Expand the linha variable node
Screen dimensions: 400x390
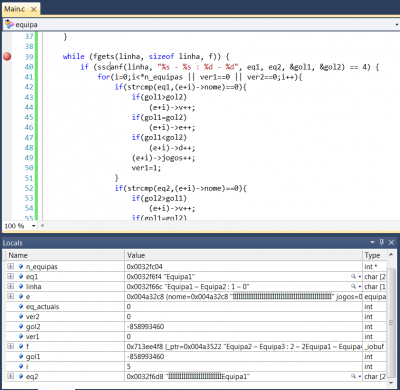pyautogui.click(x=11, y=286)
